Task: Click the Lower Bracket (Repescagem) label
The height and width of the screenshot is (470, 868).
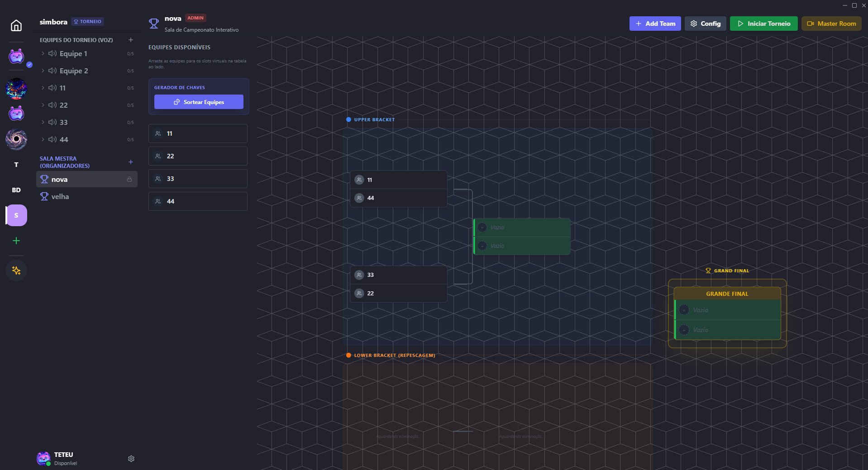Action: (x=394, y=355)
